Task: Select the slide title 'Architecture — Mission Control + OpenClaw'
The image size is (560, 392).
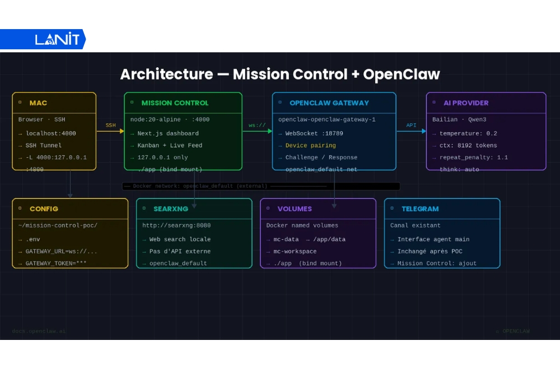Action: pos(280,74)
